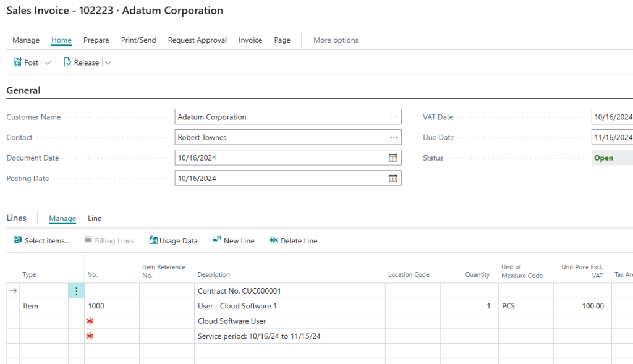
Task: Expand the Post dropdown arrow
Action: point(48,62)
